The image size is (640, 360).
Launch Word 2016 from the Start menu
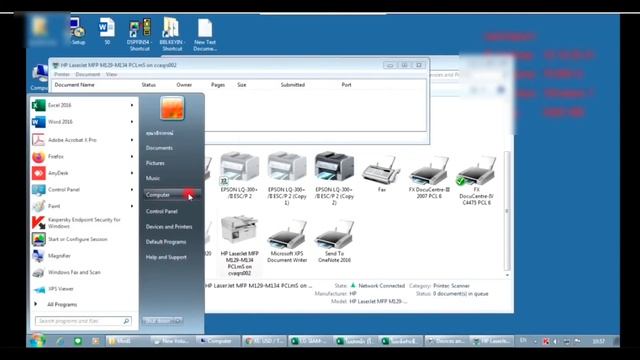[x=60, y=122]
